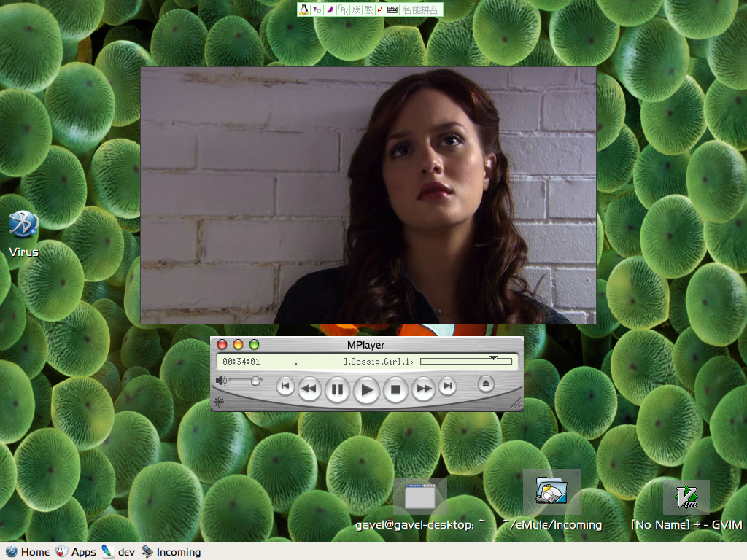Rewind the video in MPlayer

click(x=309, y=389)
